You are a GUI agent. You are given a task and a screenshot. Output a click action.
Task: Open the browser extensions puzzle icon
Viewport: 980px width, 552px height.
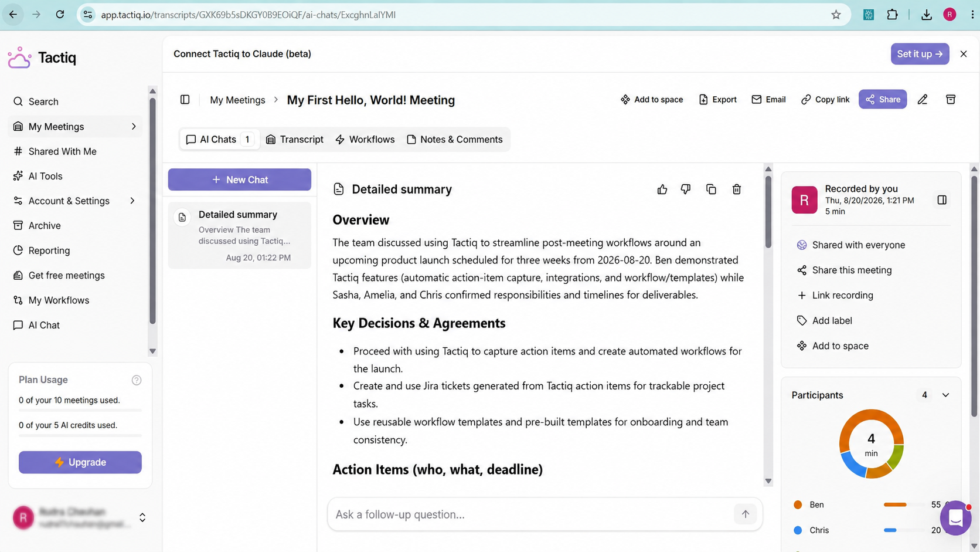click(892, 15)
